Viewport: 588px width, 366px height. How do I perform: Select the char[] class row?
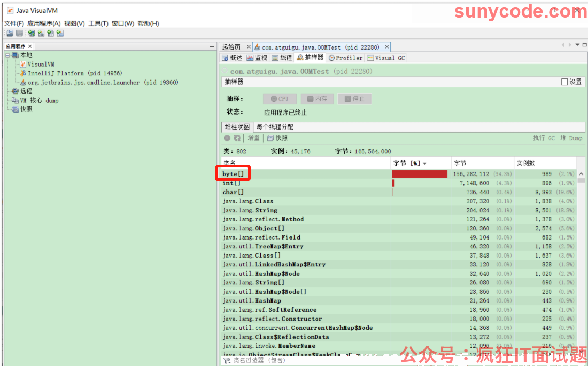click(398, 192)
